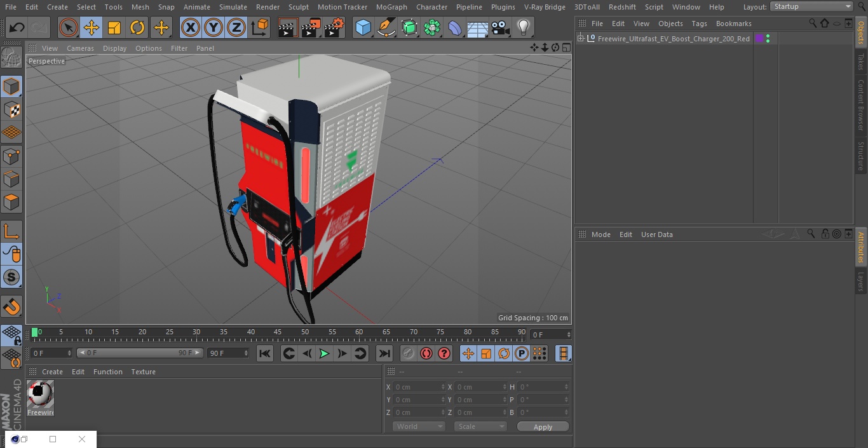Switch to Texture mode

tap(11, 109)
